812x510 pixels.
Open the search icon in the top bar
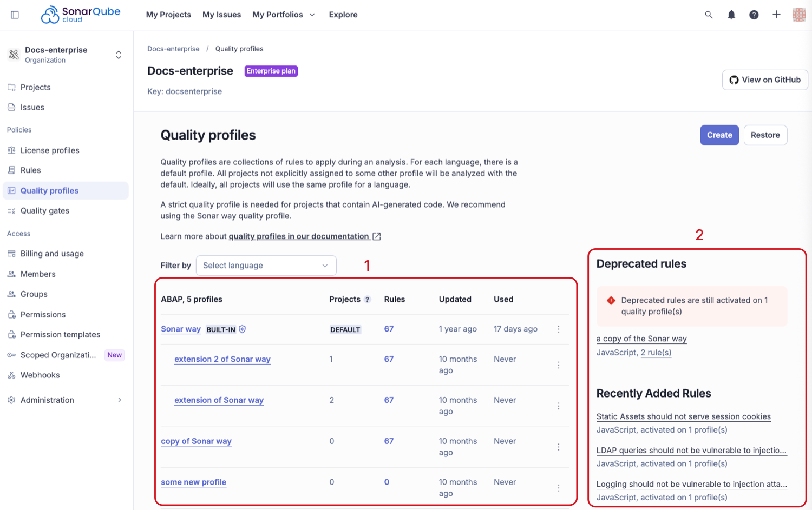point(709,15)
